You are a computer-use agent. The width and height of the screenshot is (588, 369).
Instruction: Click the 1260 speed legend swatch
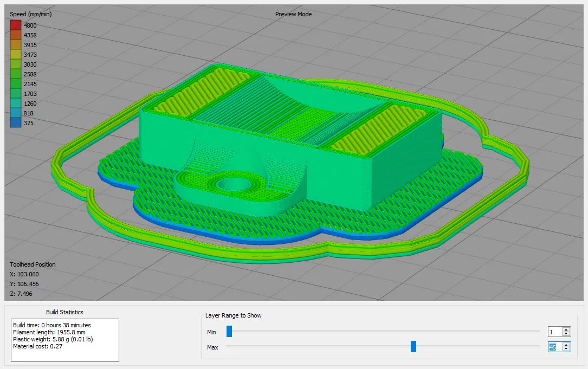coord(16,103)
